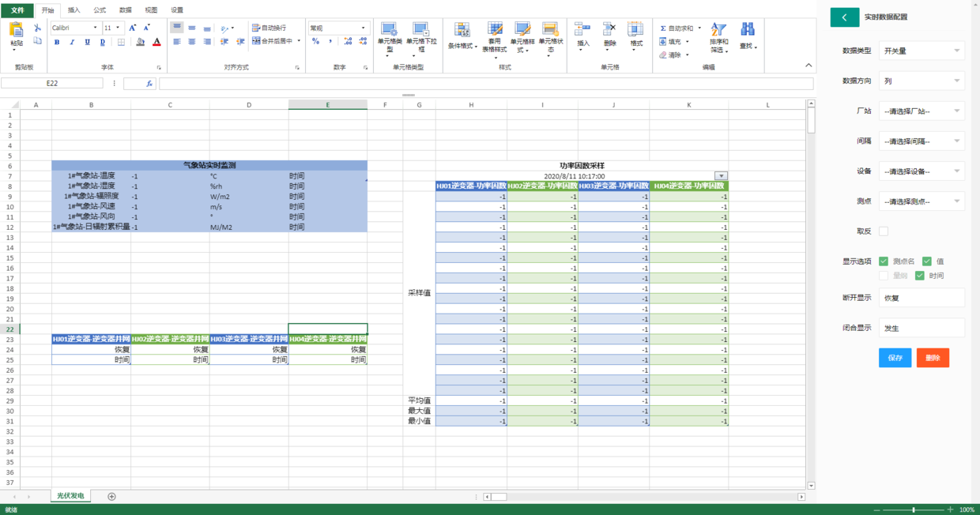Viewport: 980px width, 515px height.
Task: Select the 光伏发电 sheet tab
Action: pyautogui.click(x=70, y=496)
